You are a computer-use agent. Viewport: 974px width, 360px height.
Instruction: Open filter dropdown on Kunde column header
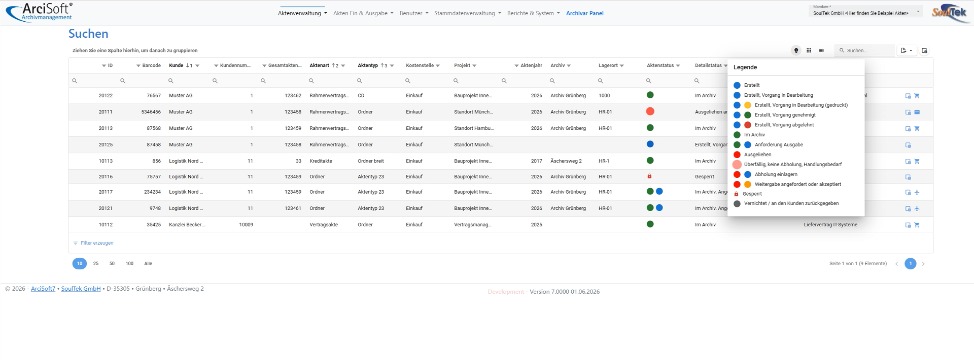click(x=197, y=65)
